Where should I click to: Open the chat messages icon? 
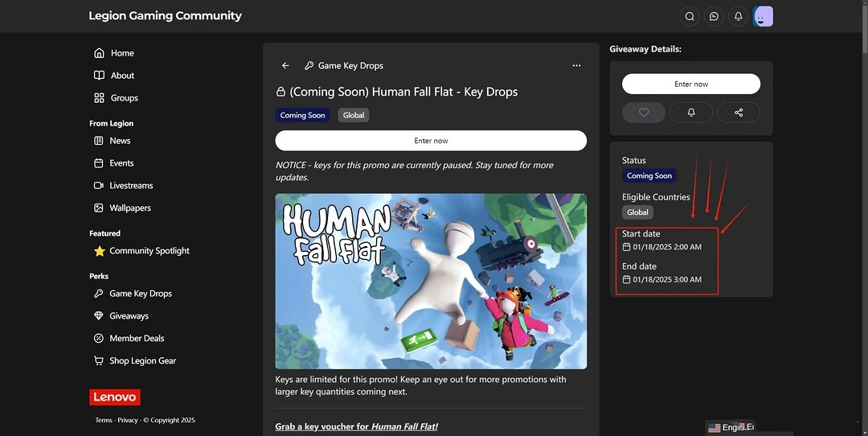tap(713, 16)
